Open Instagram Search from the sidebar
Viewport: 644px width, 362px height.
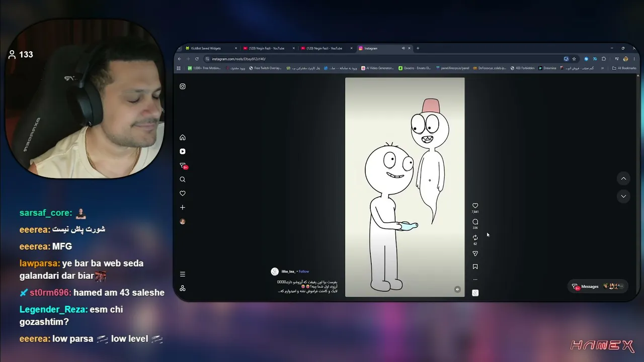(x=183, y=179)
